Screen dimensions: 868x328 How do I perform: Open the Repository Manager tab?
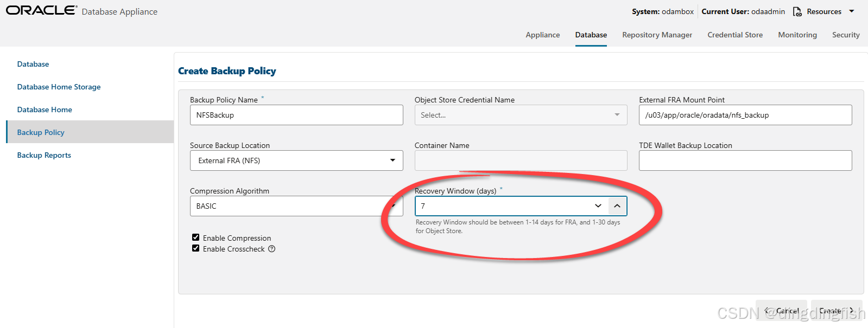[657, 35]
